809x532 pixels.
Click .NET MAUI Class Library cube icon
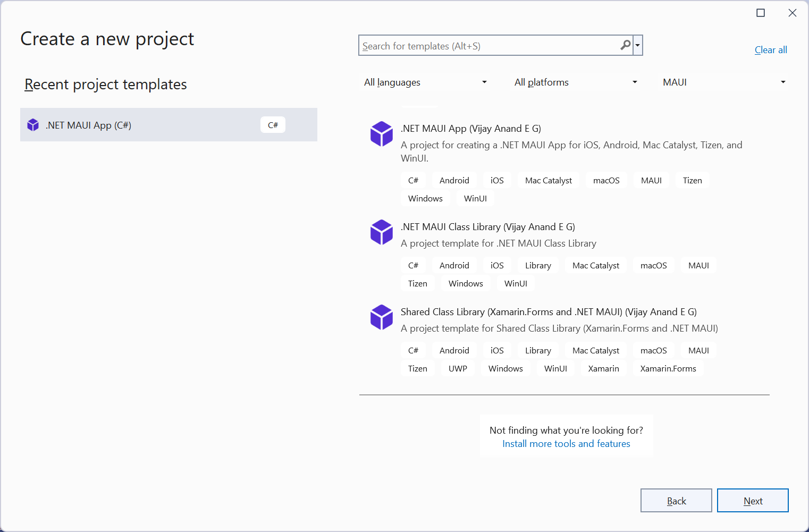point(382,232)
